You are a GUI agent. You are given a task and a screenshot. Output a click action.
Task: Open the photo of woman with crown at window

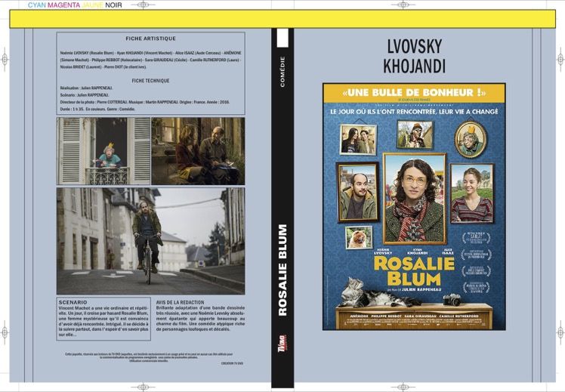(103, 151)
